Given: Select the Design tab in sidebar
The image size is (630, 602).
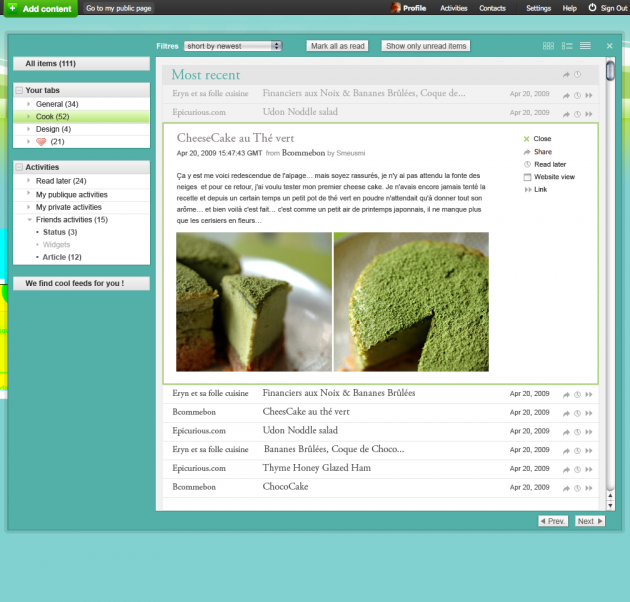Looking at the screenshot, I should pos(52,129).
